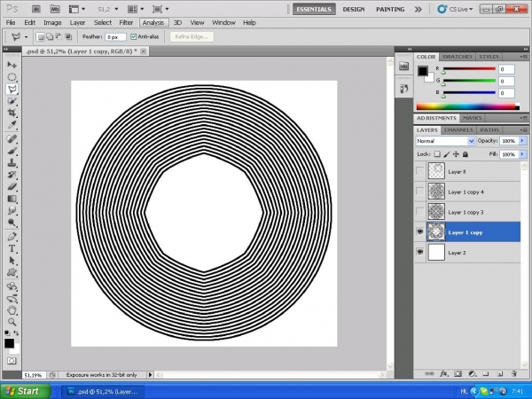Switch to the Painting workspace

390,9
